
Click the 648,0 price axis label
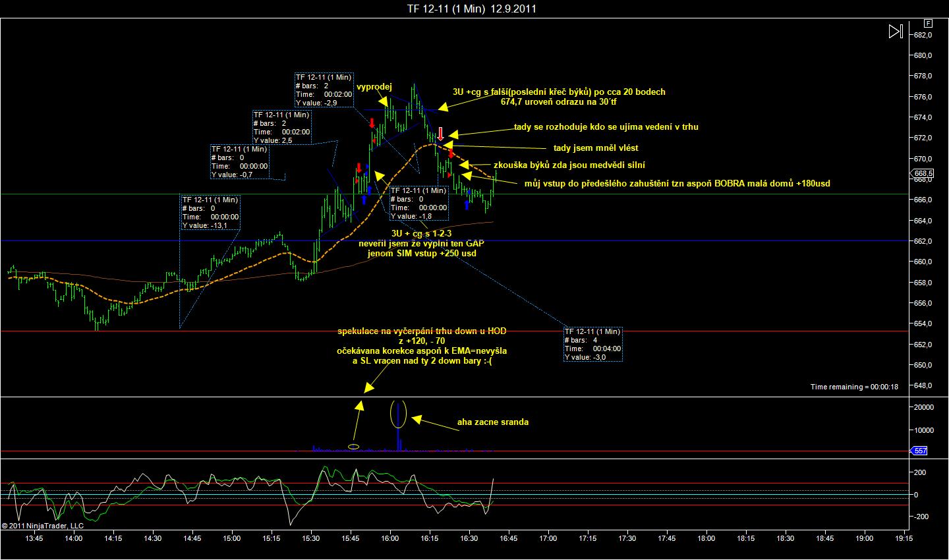922,385
